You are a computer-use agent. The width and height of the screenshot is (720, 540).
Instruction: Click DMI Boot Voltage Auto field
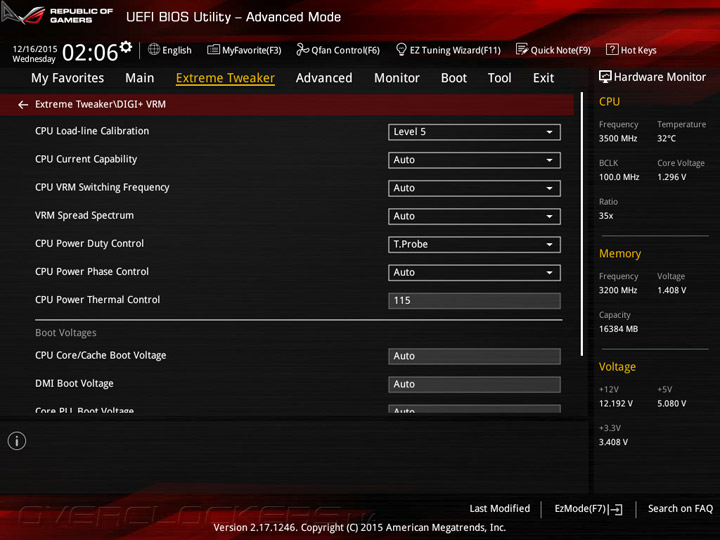[474, 384]
